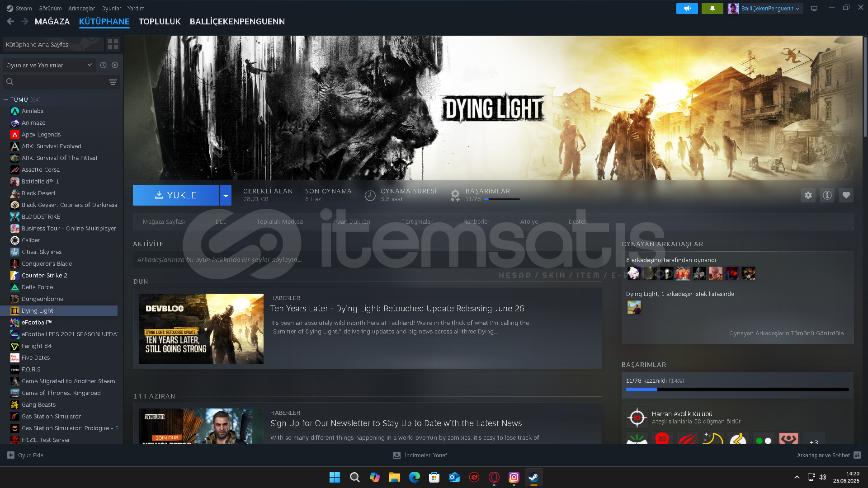Go to the TOPLULUK tab

click(160, 22)
